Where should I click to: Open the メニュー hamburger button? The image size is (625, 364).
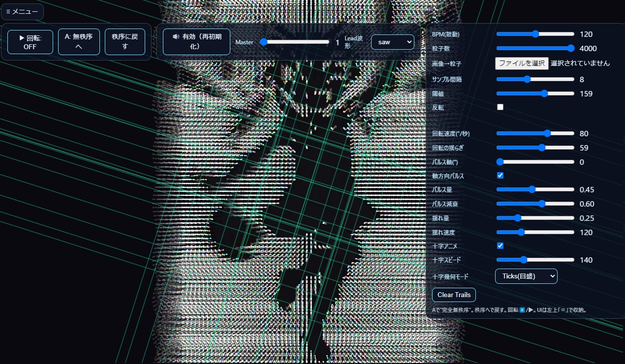point(22,12)
